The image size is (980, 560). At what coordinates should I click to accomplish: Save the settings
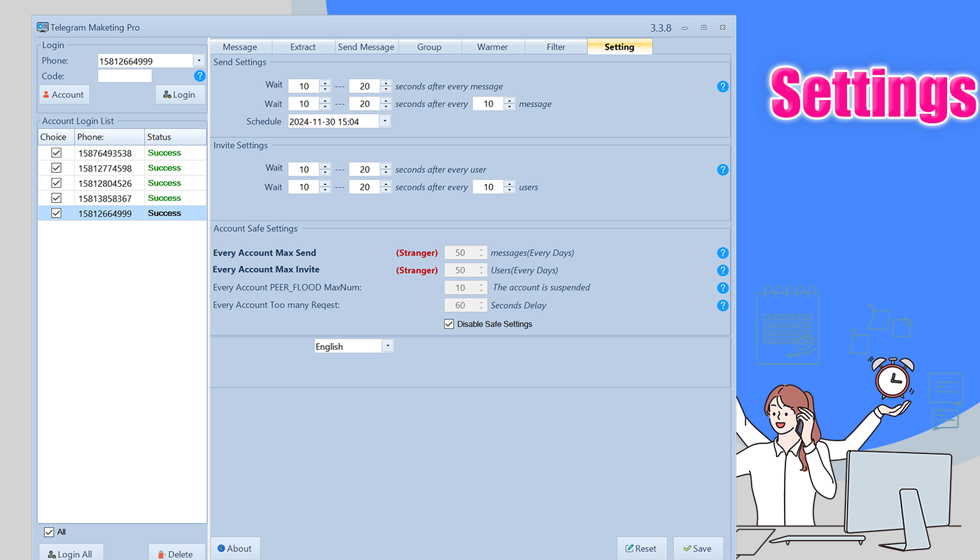(x=698, y=548)
